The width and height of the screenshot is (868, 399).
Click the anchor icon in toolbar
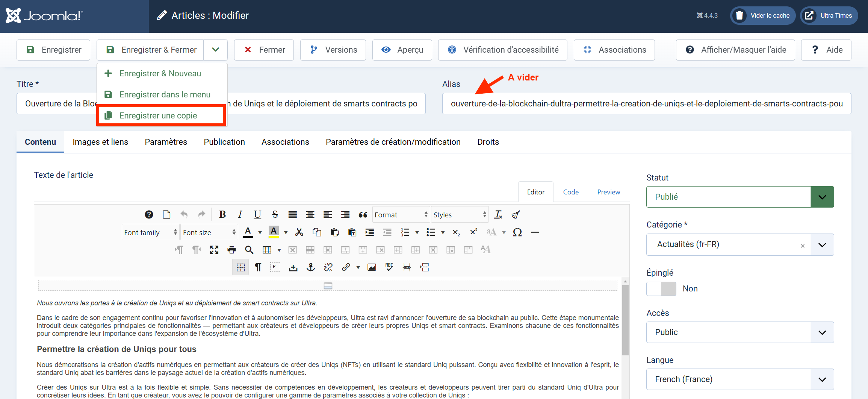(x=311, y=267)
